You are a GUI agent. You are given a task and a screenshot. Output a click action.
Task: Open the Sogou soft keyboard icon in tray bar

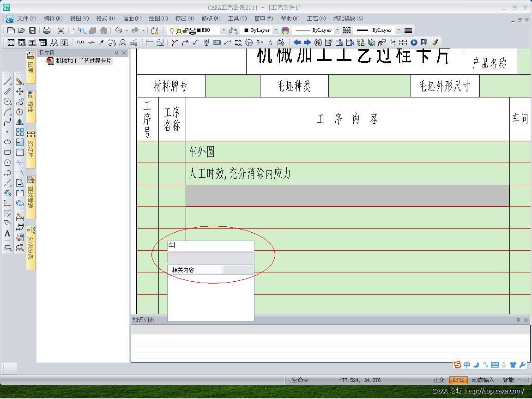(495, 365)
